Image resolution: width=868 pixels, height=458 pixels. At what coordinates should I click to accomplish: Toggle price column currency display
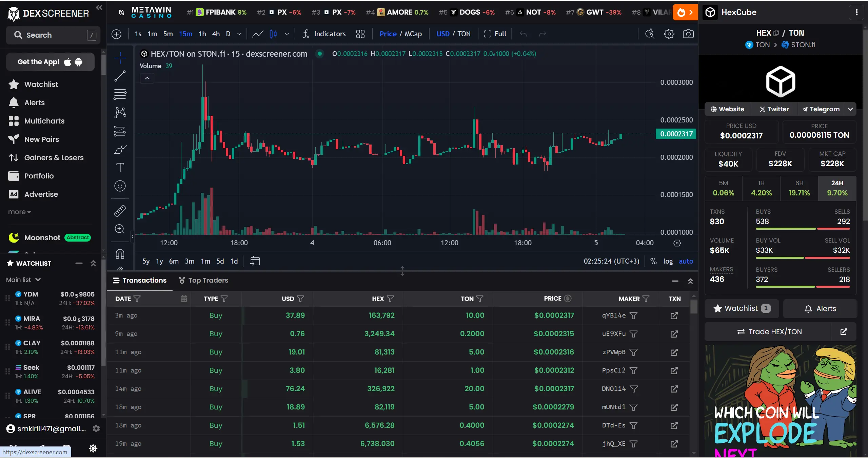coord(568,299)
